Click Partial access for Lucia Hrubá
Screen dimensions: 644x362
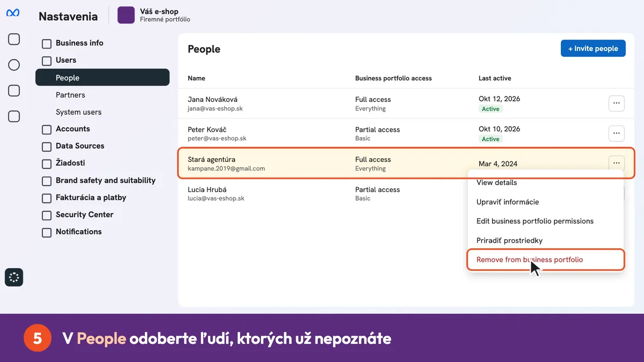(x=377, y=189)
